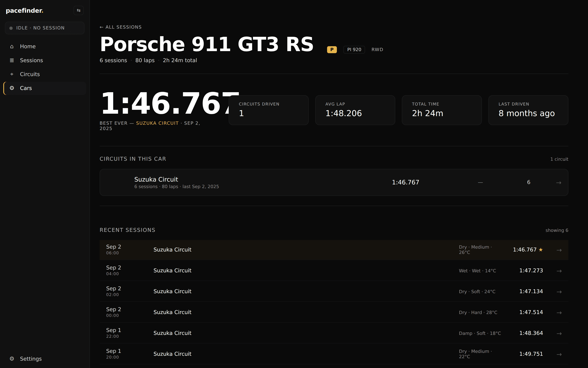Click the pacefinder logo
The width and height of the screenshot is (588, 368).
click(24, 10)
